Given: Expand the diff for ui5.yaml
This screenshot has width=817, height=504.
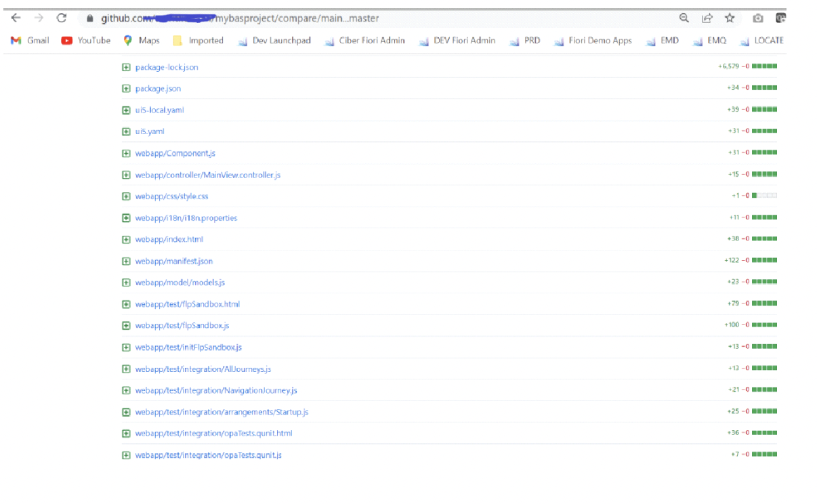Looking at the screenshot, I should 126,131.
